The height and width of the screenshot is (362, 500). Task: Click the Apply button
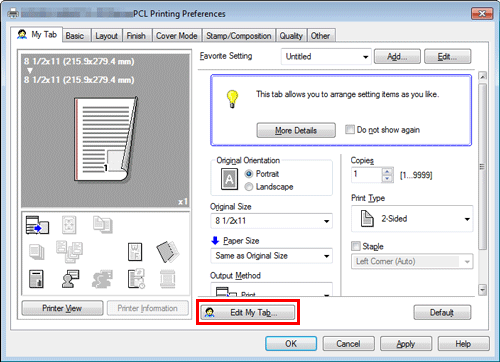[406, 344]
